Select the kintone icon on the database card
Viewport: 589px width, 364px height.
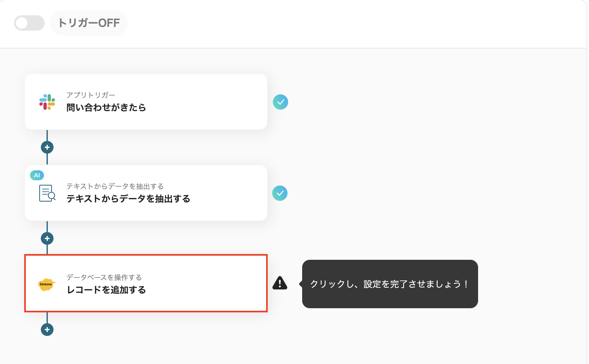click(47, 284)
